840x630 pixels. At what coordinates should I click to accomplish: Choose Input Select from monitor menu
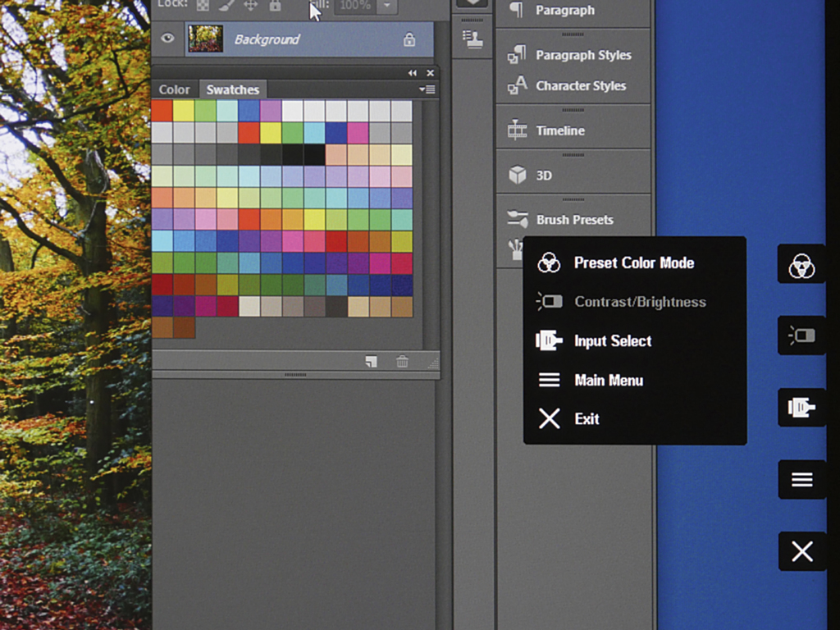click(612, 340)
